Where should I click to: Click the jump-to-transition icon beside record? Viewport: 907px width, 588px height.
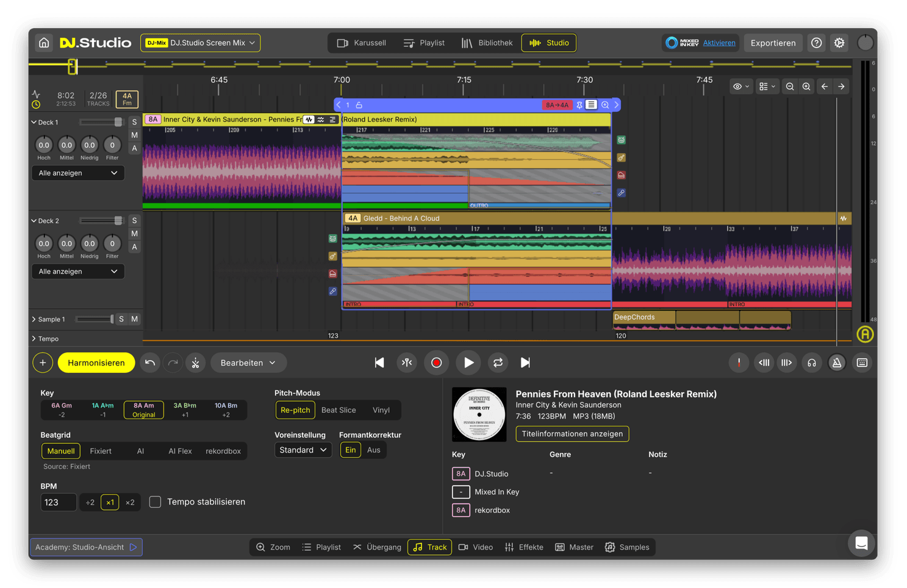pyautogui.click(x=407, y=363)
